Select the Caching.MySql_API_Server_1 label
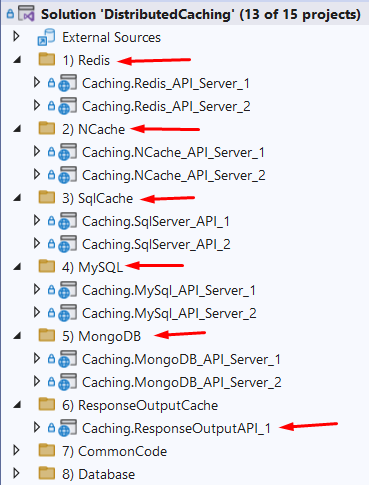 coord(169,290)
